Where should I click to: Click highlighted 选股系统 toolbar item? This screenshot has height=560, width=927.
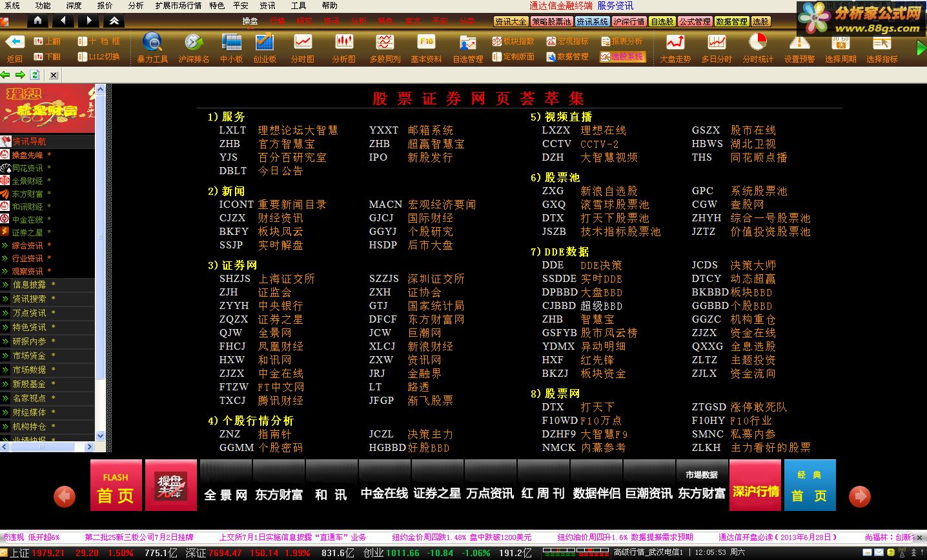(622, 57)
